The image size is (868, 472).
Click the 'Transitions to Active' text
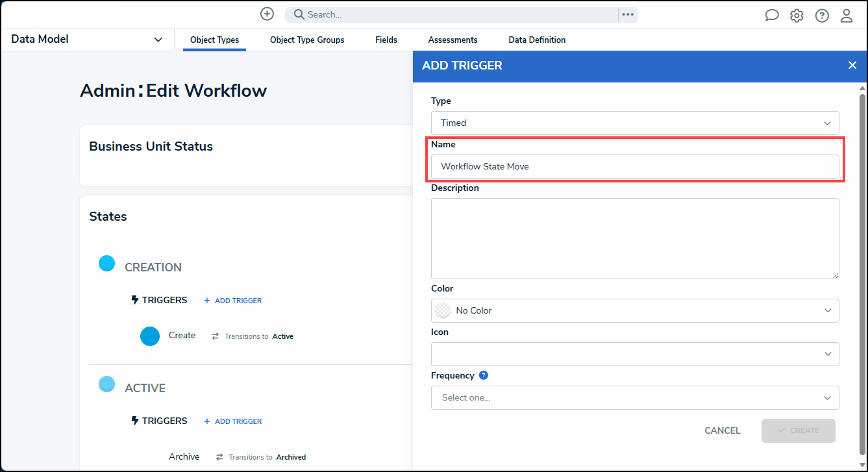[259, 336]
